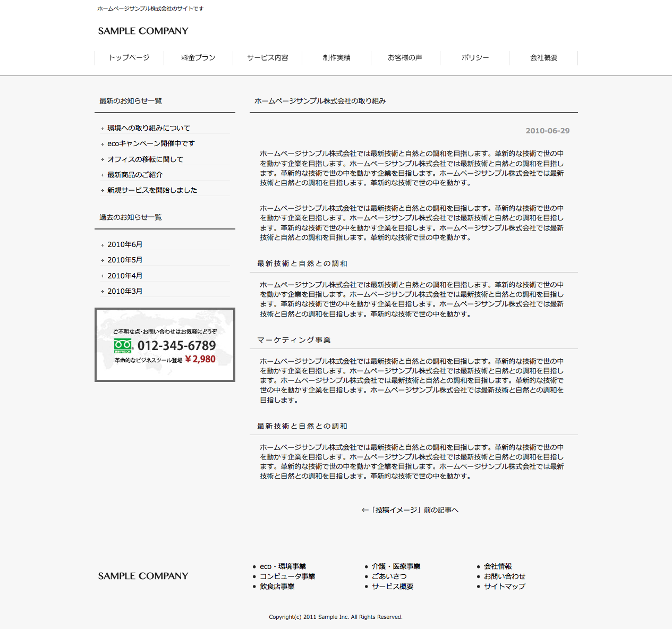Screen dimensions: 672x629
Task: Go to the previous post 投稿イメージ
Action: click(x=410, y=510)
